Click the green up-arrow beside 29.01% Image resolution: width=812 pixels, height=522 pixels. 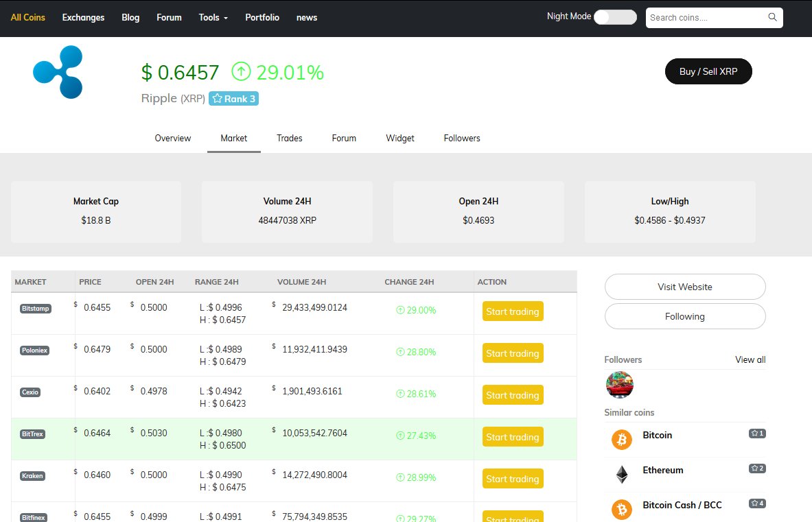(x=241, y=71)
